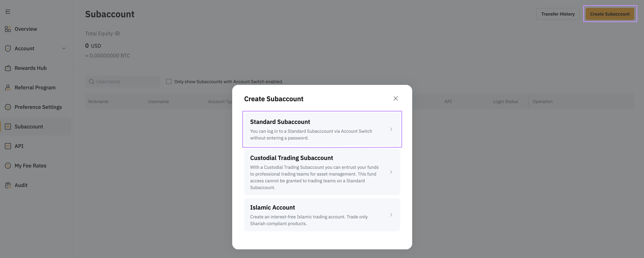Select Subaccount sidebar item
The image size is (644, 258).
pyautogui.click(x=36, y=127)
